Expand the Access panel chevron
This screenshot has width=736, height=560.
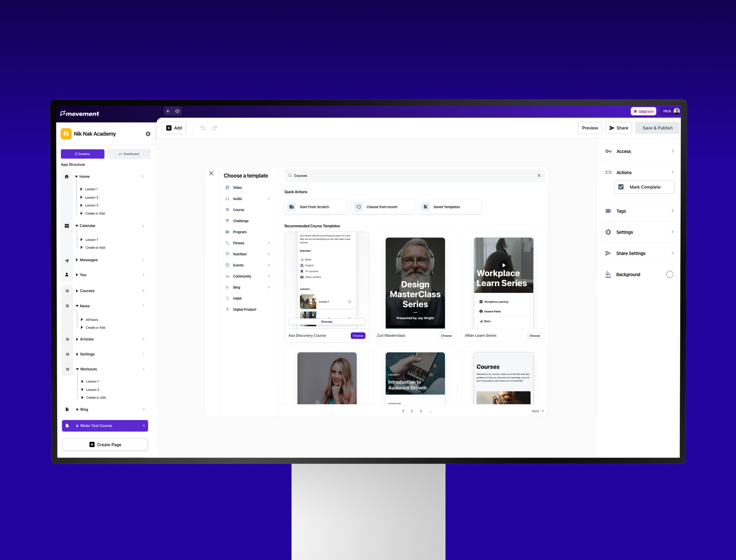pyautogui.click(x=673, y=151)
